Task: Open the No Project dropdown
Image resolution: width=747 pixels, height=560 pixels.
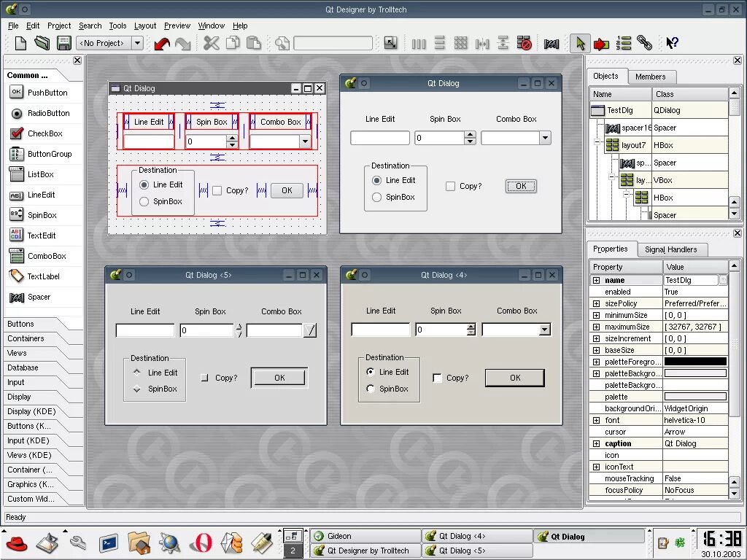Action: 138,43
